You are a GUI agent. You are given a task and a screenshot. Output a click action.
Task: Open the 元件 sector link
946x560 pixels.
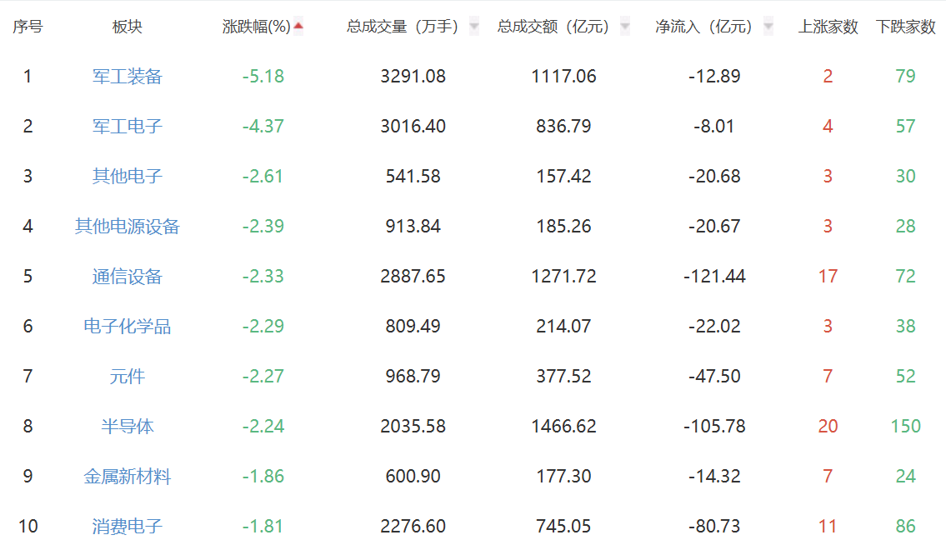pyautogui.click(x=128, y=377)
